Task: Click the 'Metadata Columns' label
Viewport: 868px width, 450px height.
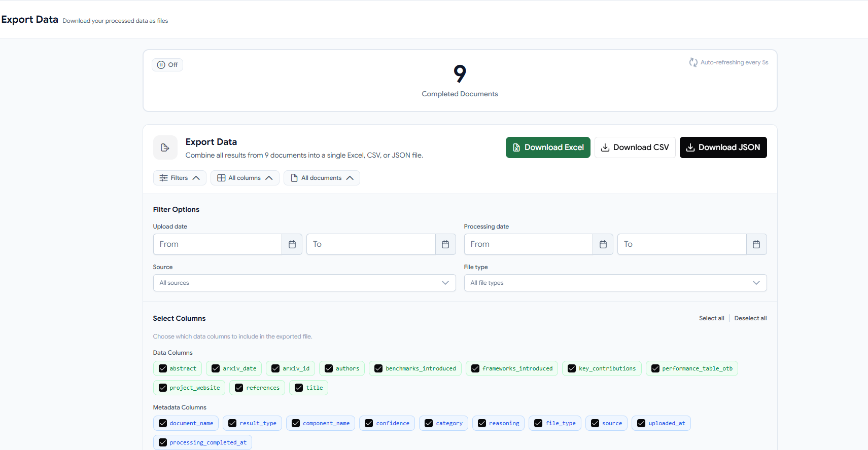Action: (180, 407)
